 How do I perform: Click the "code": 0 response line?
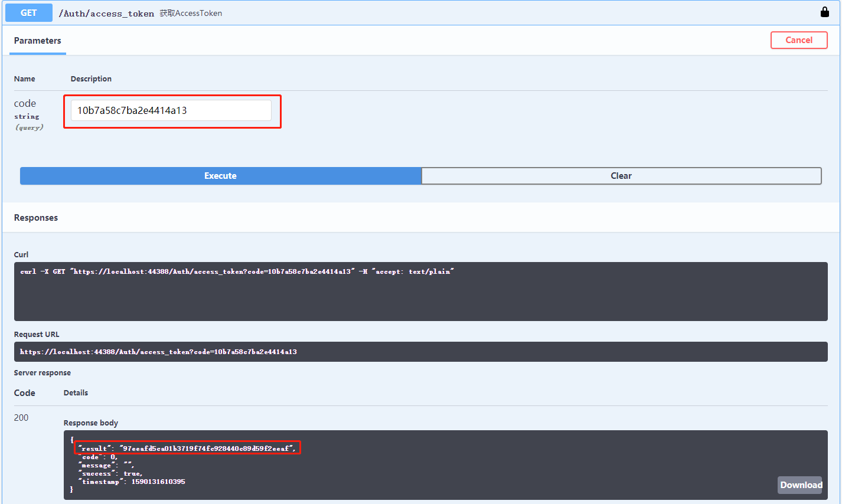click(98, 457)
